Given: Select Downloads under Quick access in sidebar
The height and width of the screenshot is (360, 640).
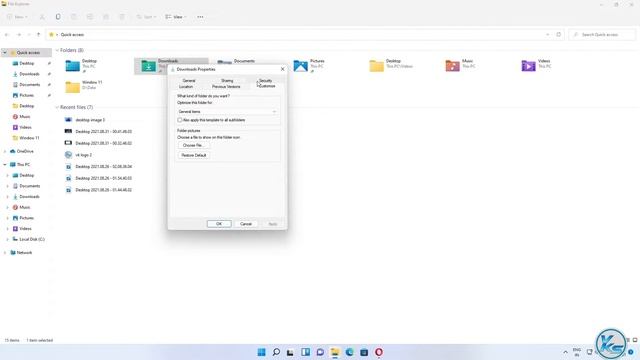Looking at the screenshot, I should pos(29,74).
